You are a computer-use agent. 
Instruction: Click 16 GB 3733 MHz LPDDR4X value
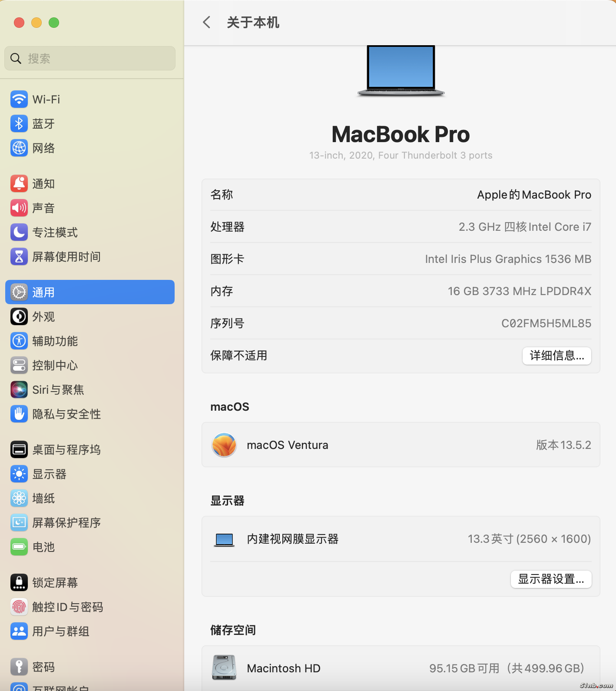pyautogui.click(x=520, y=291)
